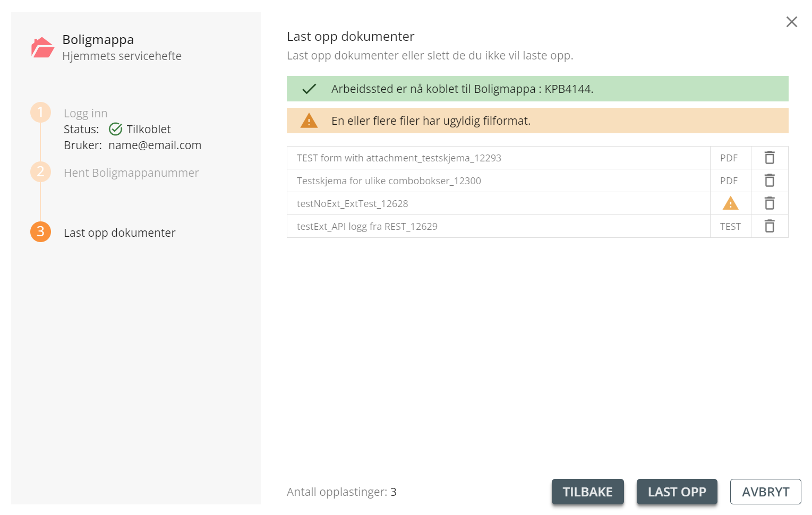
Task: Select the Testskjema for ulike combobokser_12300 row
Action: (537, 181)
